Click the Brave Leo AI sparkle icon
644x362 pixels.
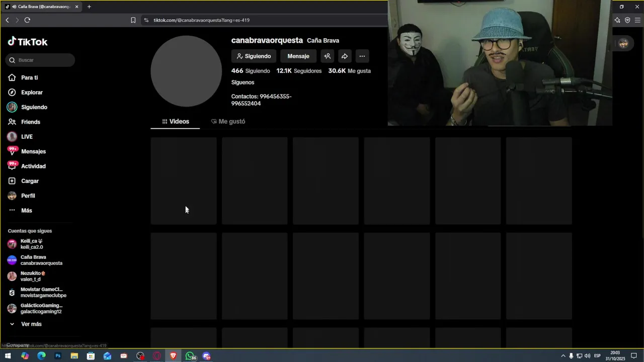(617, 20)
